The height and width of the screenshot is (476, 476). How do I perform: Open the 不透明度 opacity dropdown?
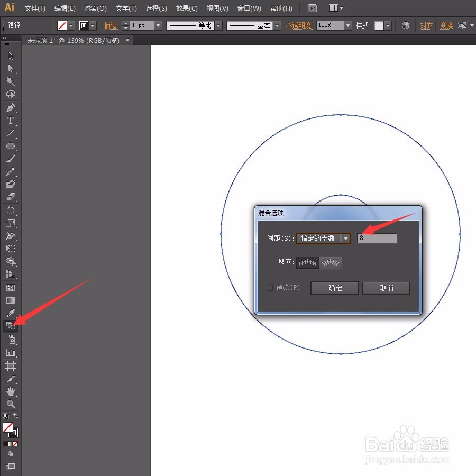coord(347,25)
